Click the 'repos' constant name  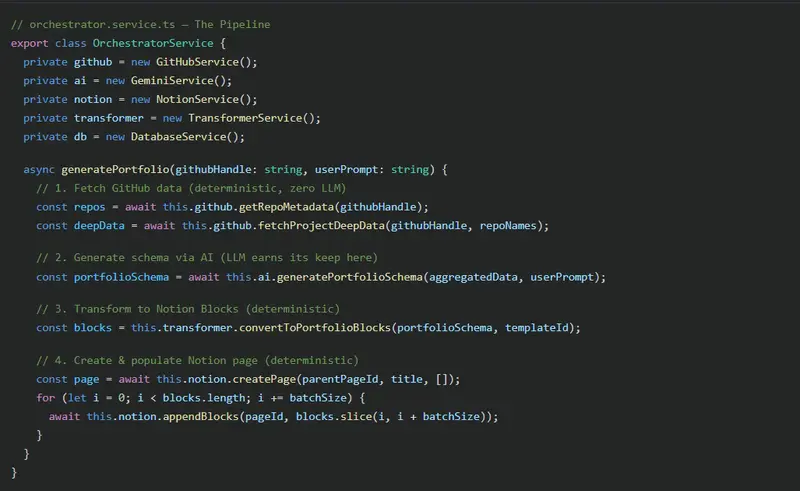89,207
